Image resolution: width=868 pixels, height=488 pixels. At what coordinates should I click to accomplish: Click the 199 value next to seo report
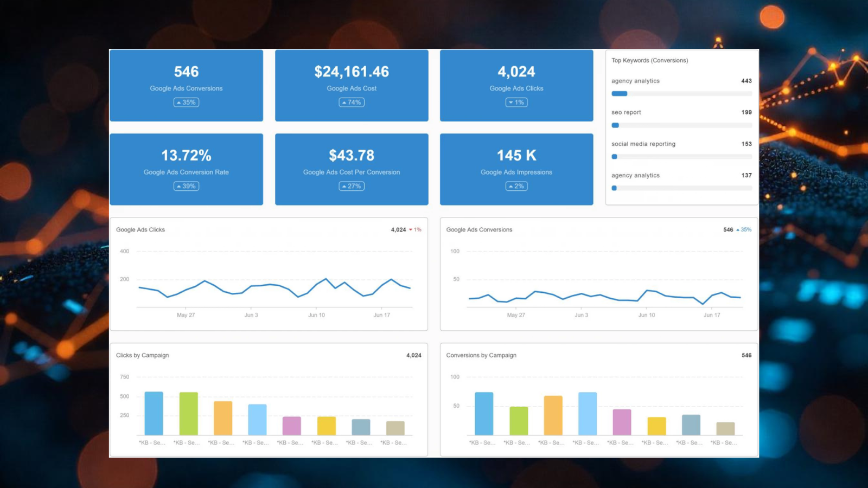pos(746,112)
